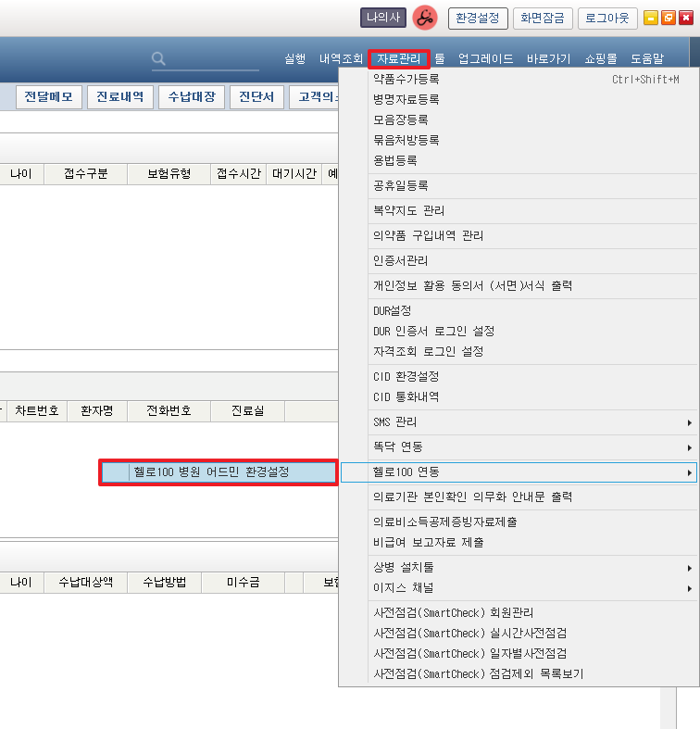This screenshot has width=700, height=729.
Task: Open the 수납대장 toolbar button
Action: 192,97
